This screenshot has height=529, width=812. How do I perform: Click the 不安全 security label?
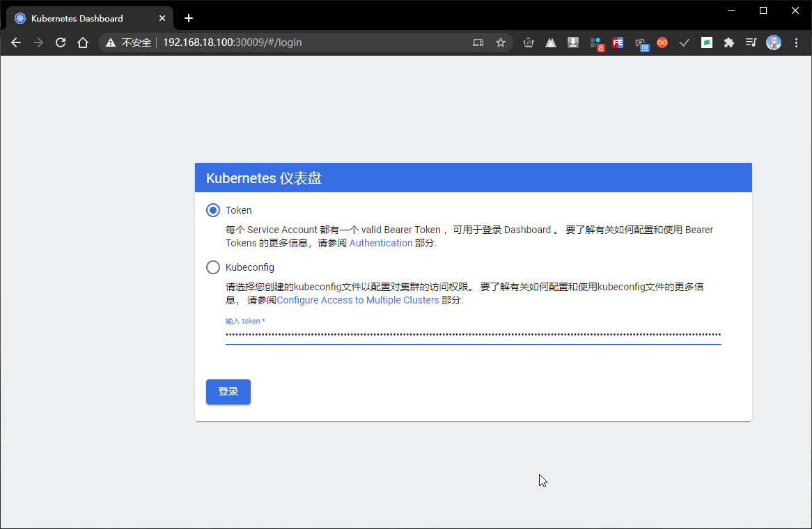point(136,42)
